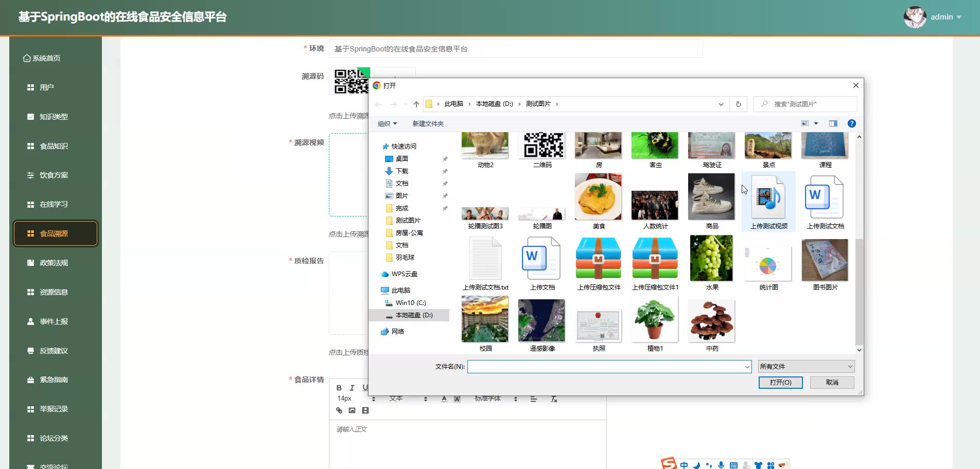Toggle the preview pane in file dialog
Image resolution: width=980 pixels, height=469 pixels.
click(x=833, y=123)
